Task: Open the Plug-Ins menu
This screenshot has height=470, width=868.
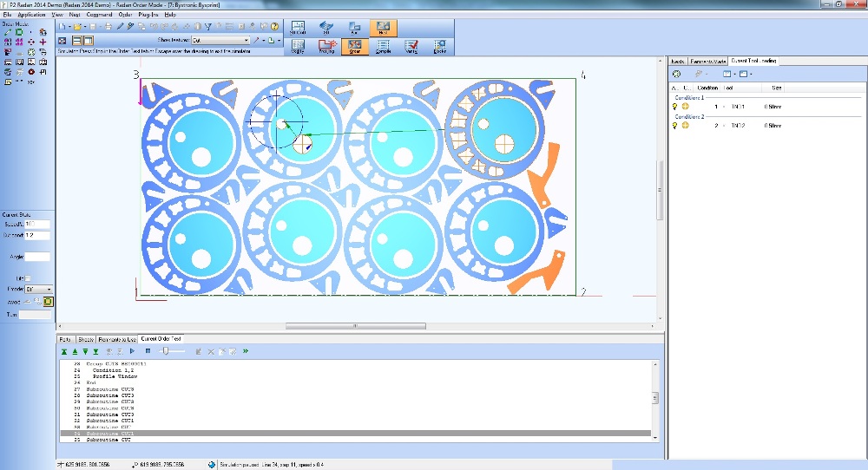Action: (x=145, y=15)
